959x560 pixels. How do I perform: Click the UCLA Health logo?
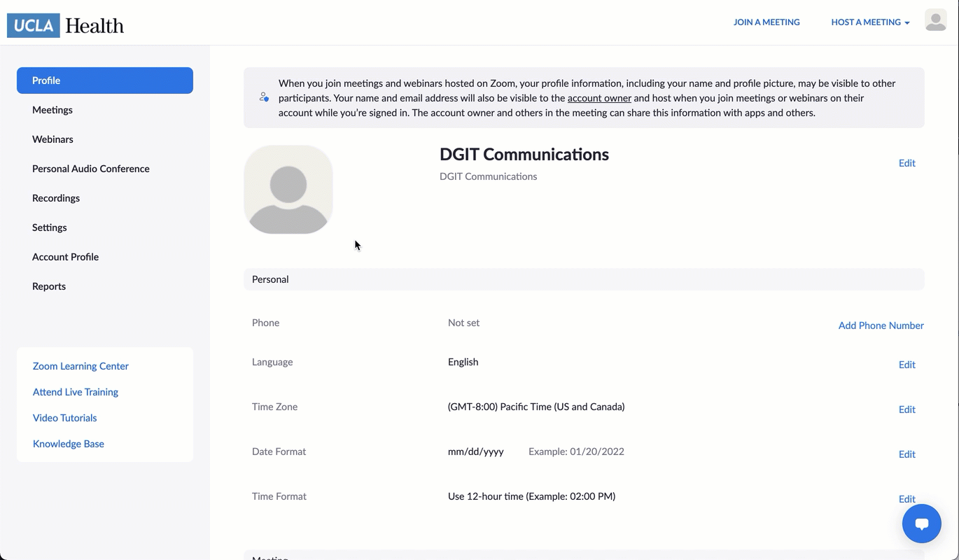click(66, 25)
